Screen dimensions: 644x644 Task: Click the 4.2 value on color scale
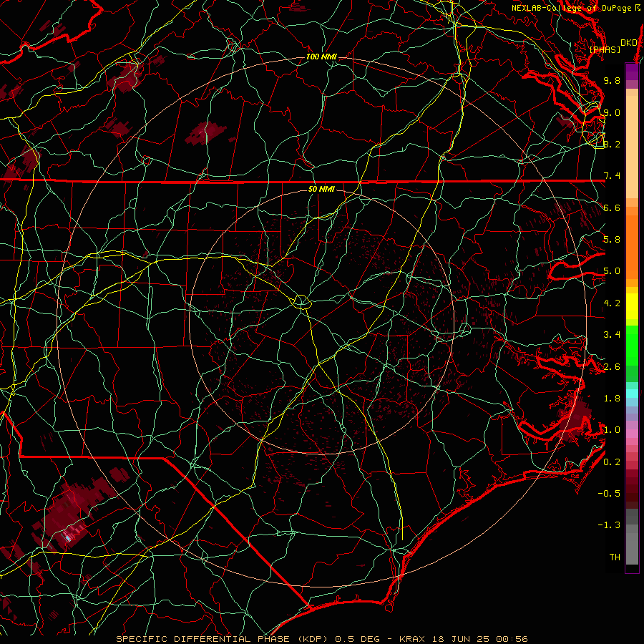[612, 303]
